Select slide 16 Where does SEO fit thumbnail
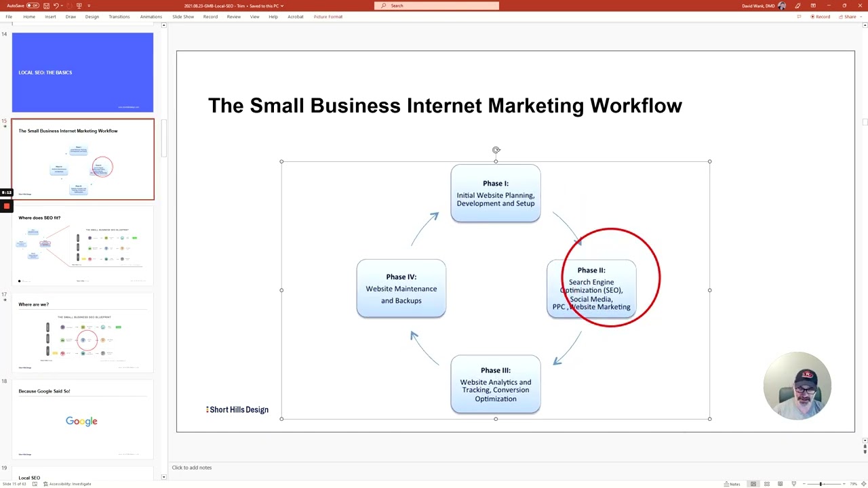Image resolution: width=868 pixels, height=488 pixels. (x=83, y=246)
